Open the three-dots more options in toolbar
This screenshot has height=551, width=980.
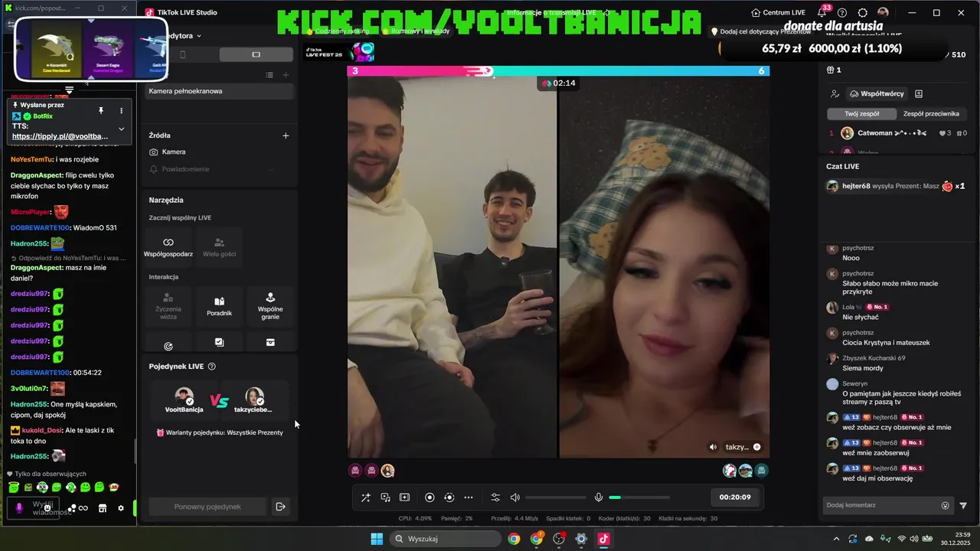(x=469, y=497)
